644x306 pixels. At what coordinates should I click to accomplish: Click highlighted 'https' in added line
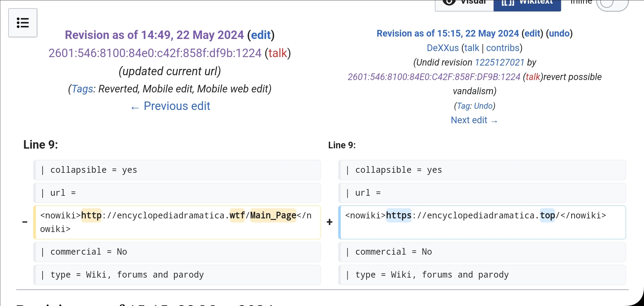399,215
